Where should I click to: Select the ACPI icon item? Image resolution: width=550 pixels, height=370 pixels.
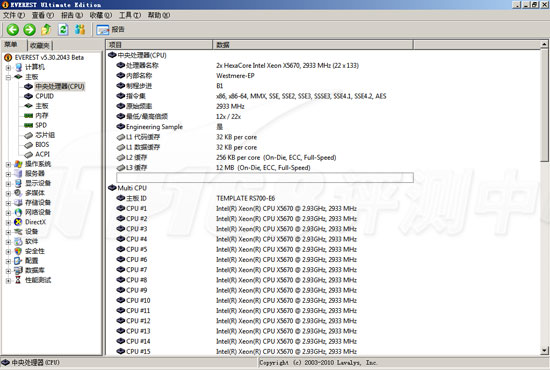[28, 154]
